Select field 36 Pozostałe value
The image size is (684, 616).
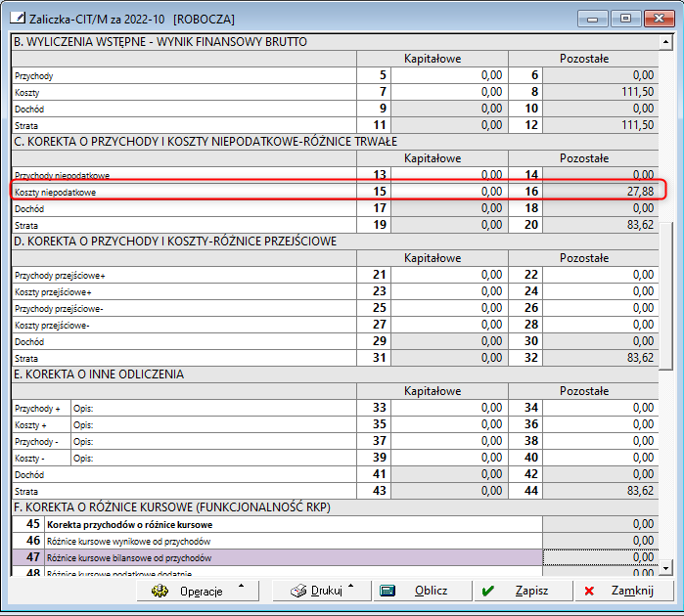600,424
